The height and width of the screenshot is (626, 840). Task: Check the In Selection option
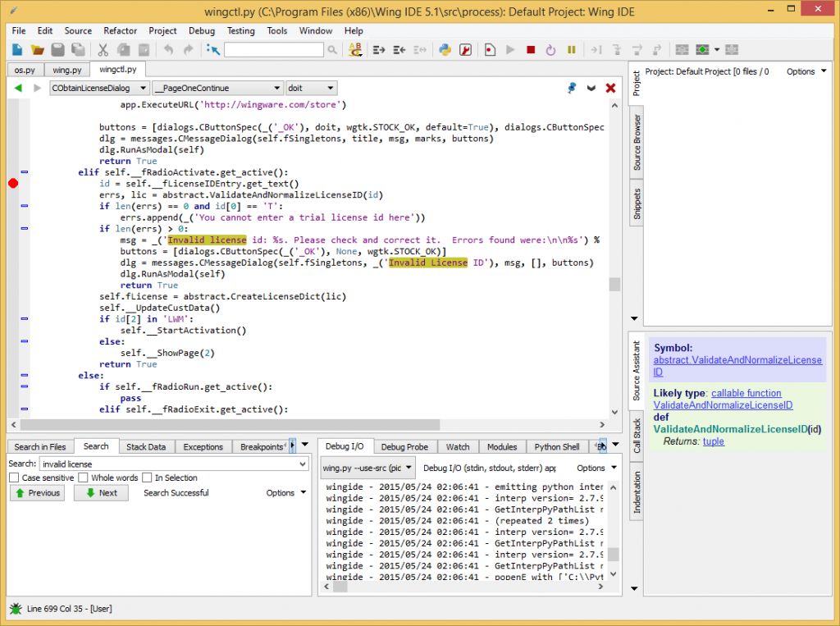(x=148, y=477)
